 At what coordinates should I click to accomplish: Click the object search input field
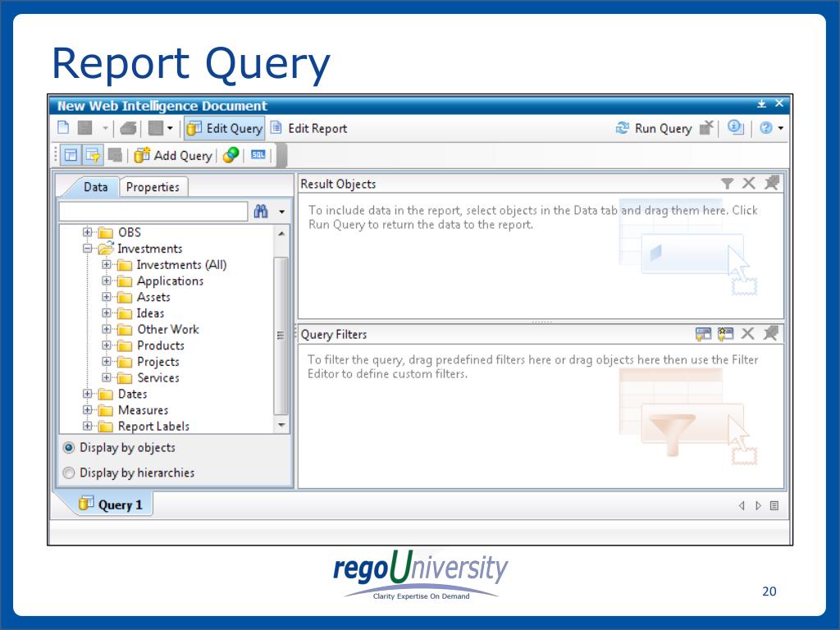pos(153,211)
